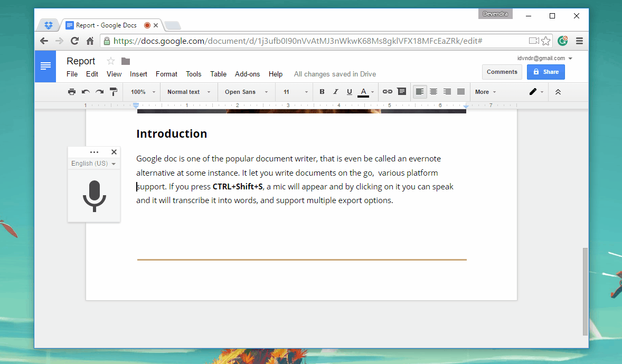Star the Report document
The height and width of the screenshot is (364, 622).
[111, 61]
